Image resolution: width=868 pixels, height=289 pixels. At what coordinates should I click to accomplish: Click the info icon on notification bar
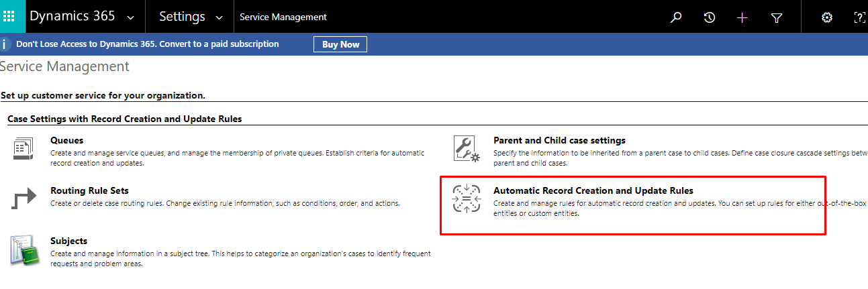point(5,44)
